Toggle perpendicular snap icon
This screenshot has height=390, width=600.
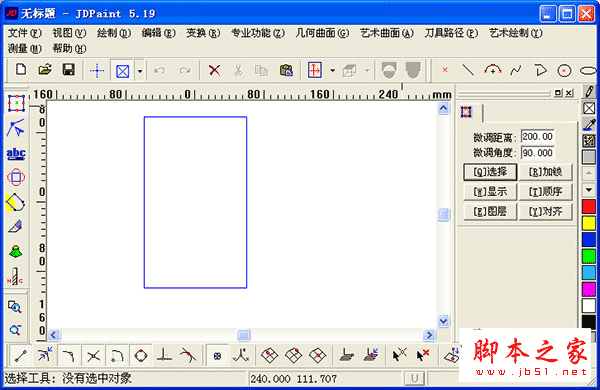164,356
